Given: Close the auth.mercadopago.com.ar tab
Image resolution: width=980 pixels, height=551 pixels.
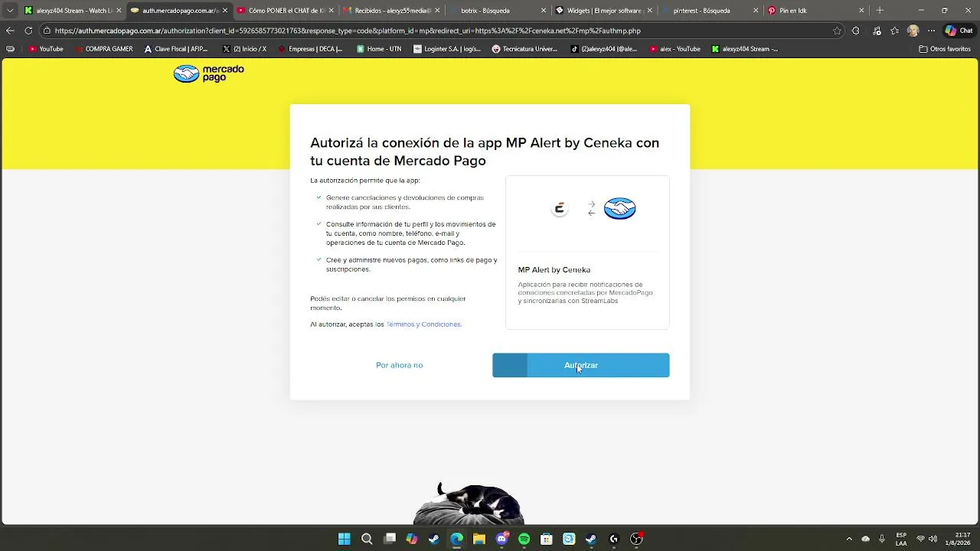Looking at the screenshot, I should pos(224,11).
